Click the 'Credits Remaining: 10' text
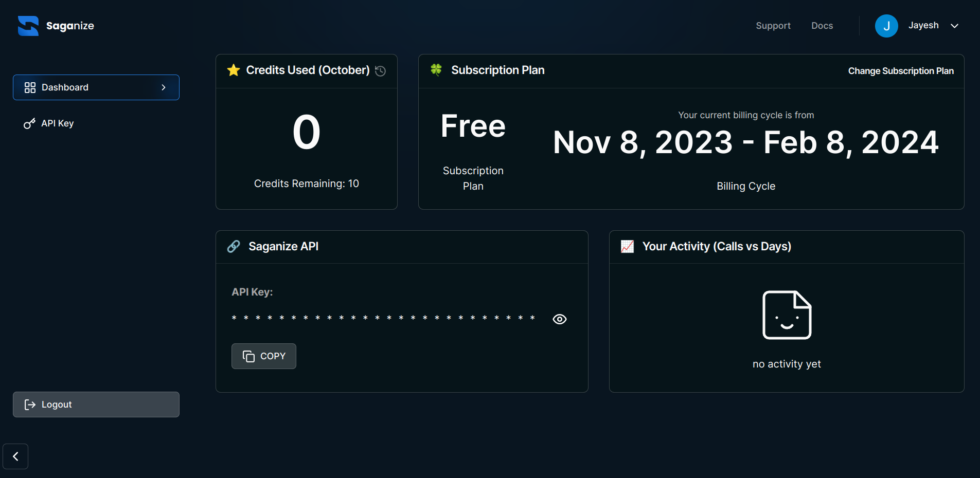This screenshot has width=980, height=478. [307, 183]
